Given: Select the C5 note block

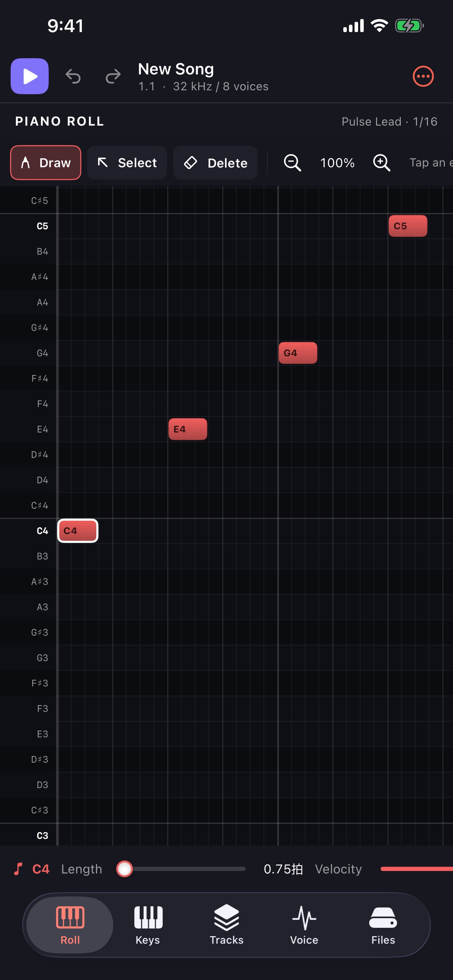Looking at the screenshot, I should coord(408,226).
